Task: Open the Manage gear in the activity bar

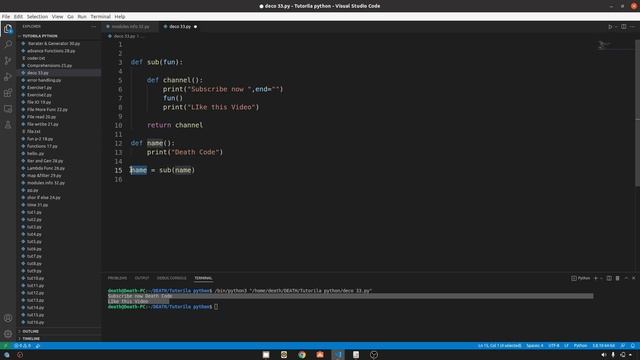Action: point(8,334)
